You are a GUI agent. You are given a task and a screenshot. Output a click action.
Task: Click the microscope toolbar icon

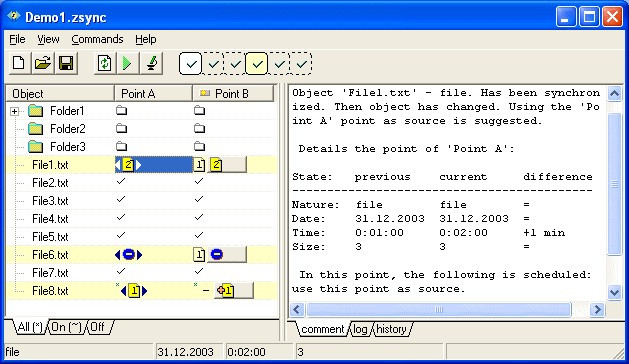(151, 63)
